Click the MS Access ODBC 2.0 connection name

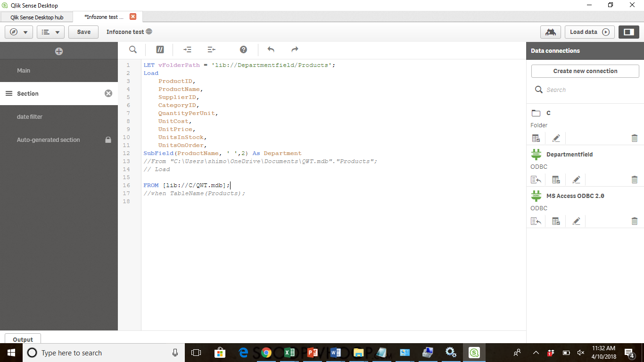click(x=575, y=196)
